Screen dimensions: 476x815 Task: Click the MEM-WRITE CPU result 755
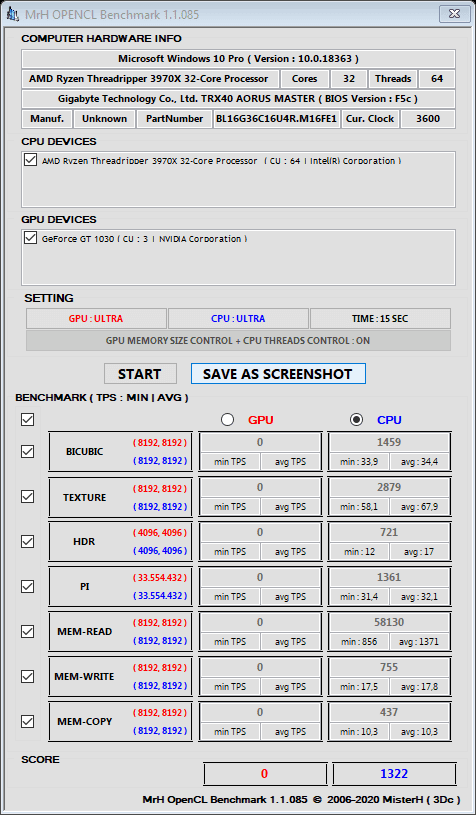coord(389,667)
